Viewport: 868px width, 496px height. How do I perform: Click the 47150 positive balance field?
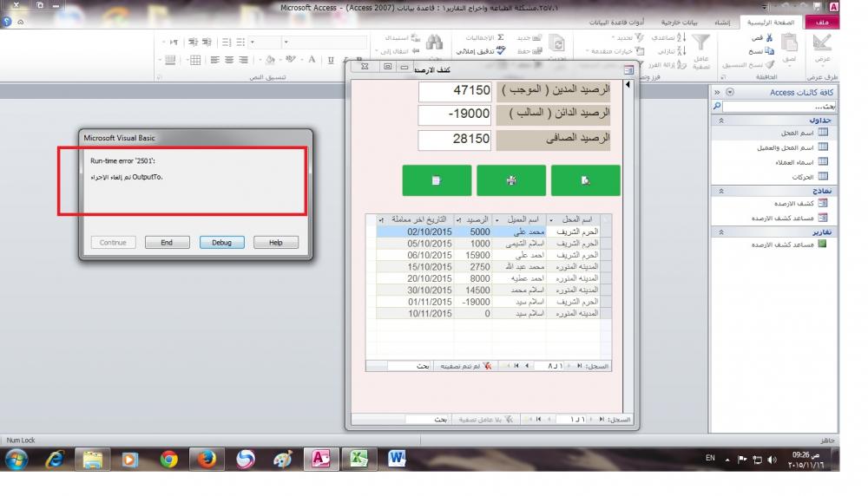[x=455, y=91]
